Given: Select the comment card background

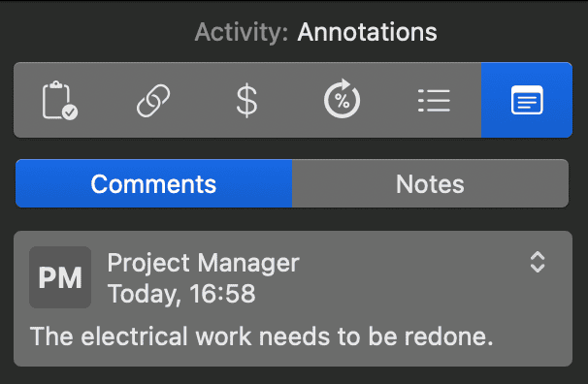Looking at the screenshot, I should pyautogui.click(x=293, y=299).
